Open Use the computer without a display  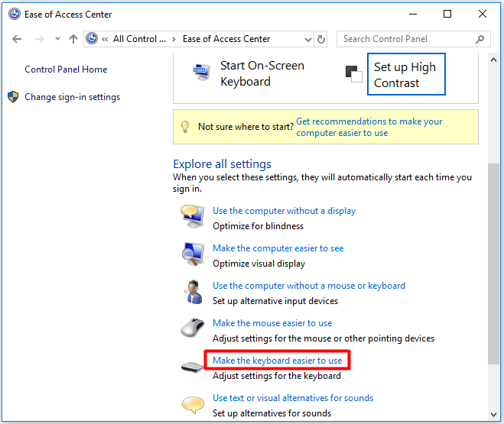coord(285,211)
